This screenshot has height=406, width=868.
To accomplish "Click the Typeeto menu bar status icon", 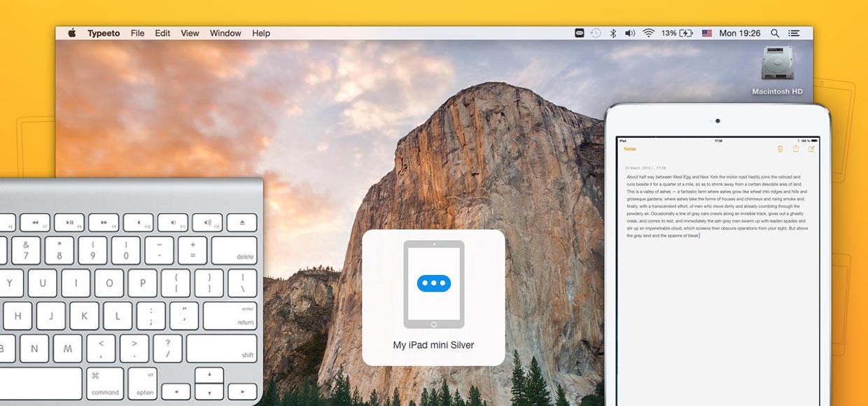I will pyautogui.click(x=579, y=33).
